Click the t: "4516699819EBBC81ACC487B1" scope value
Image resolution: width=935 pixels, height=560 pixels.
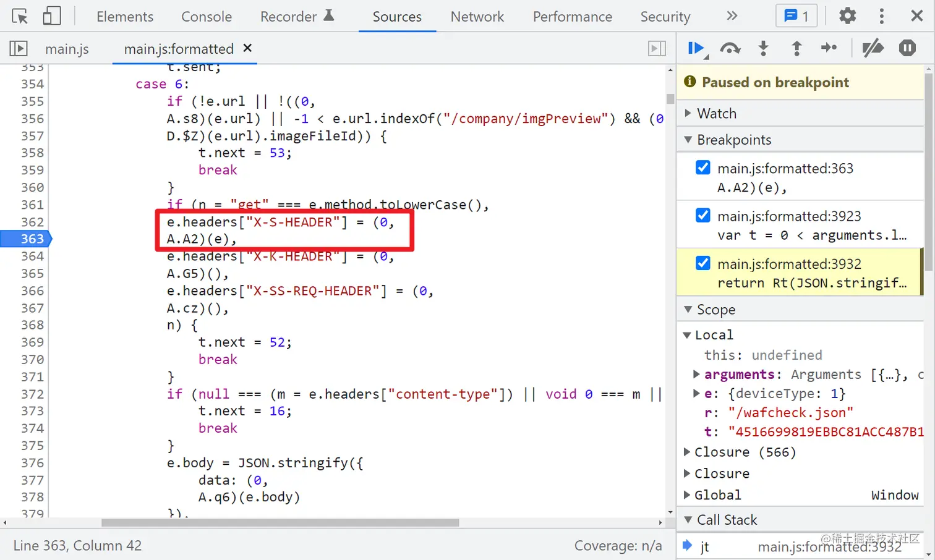[814, 431]
